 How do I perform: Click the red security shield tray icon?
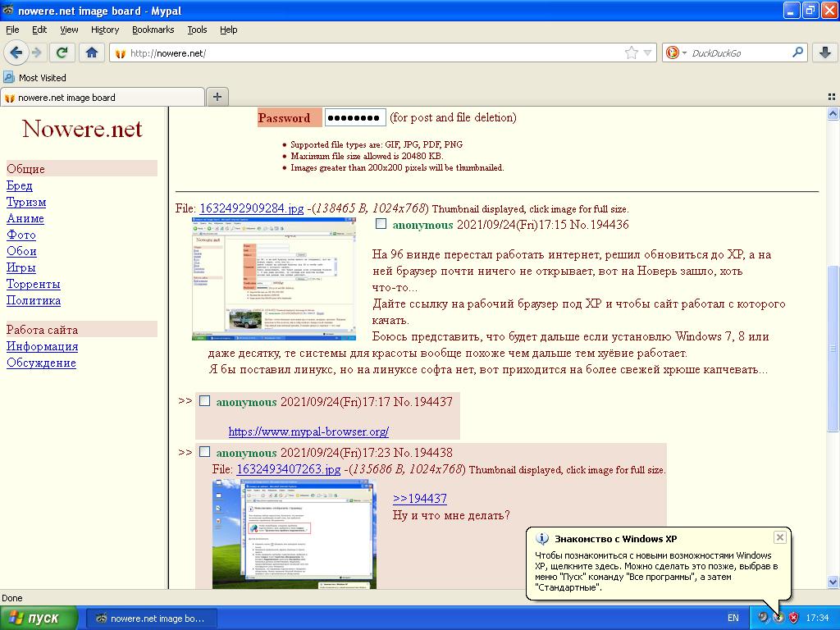[793, 618]
